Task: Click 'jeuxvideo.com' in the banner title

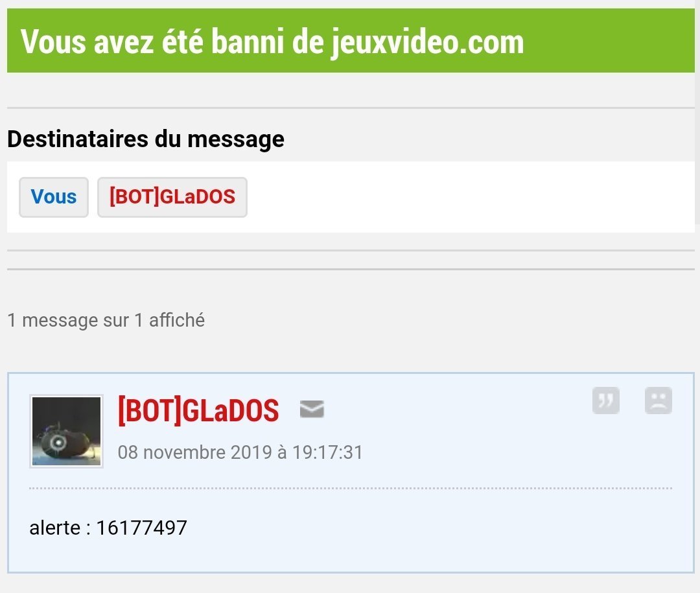Action: click(428, 41)
